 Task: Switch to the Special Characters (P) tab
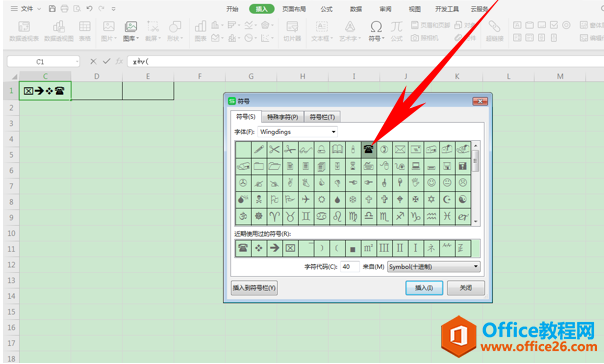283,117
